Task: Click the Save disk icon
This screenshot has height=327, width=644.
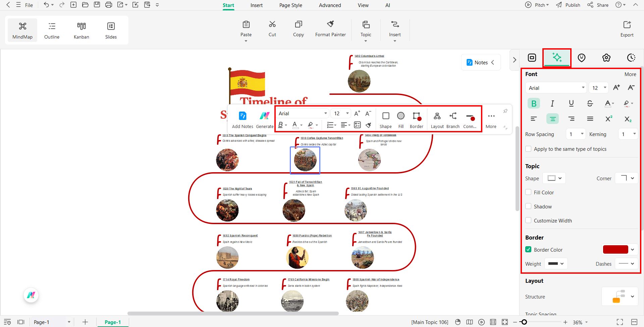Action: click(97, 5)
